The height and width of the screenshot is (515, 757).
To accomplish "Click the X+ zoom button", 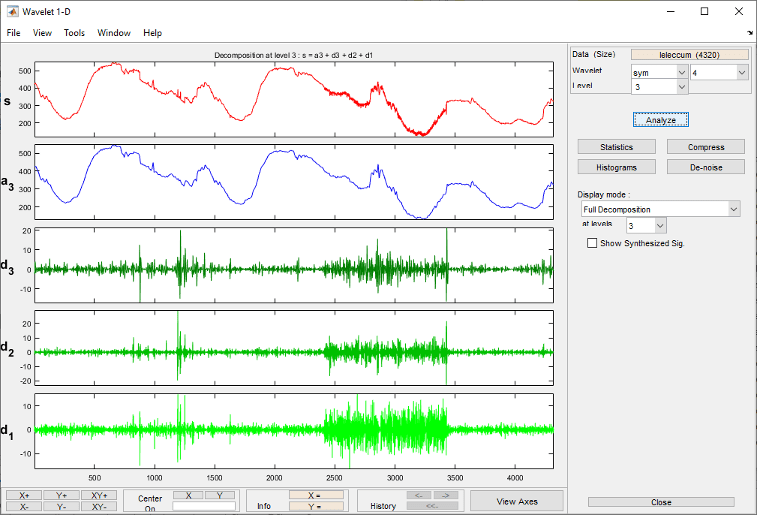I will click(22, 495).
